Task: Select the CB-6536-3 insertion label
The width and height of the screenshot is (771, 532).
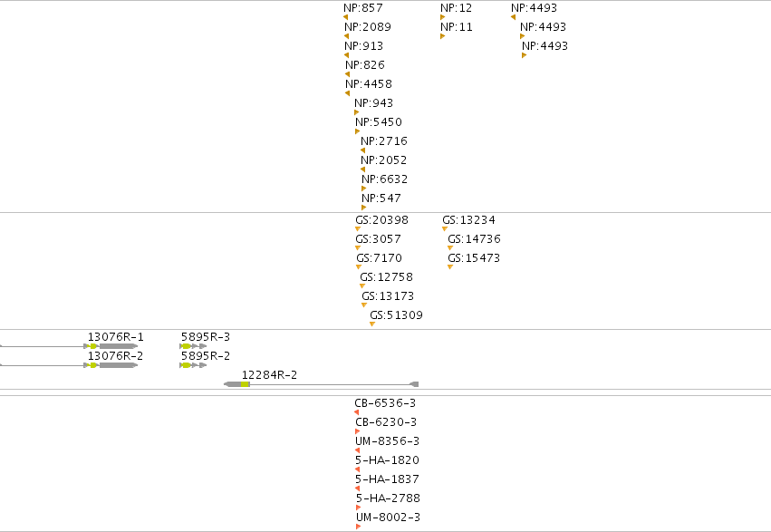Action: tap(385, 403)
